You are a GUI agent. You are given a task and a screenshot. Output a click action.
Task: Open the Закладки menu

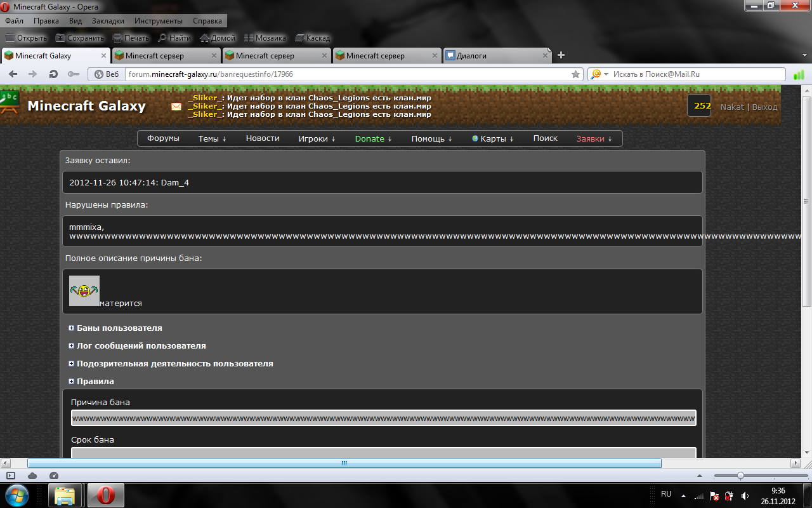click(x=108, y=21)
